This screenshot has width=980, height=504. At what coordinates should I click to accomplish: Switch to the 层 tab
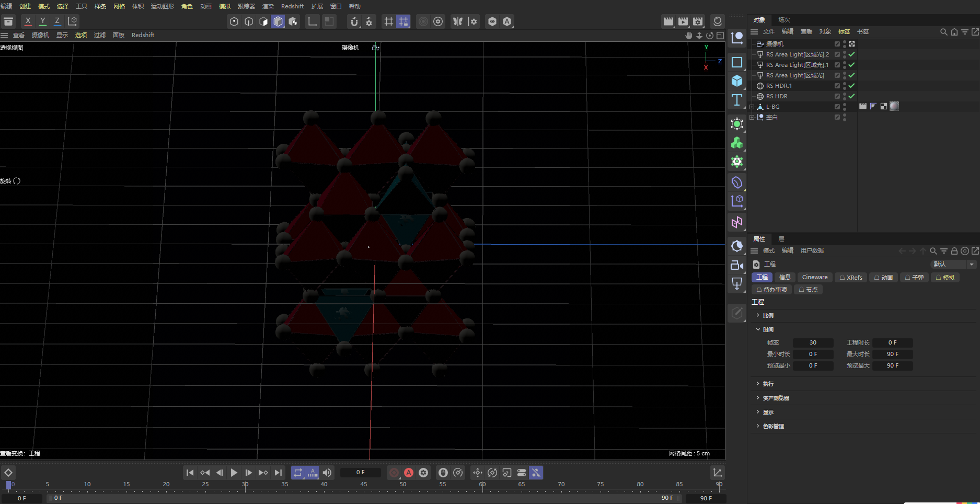point(781,239)
